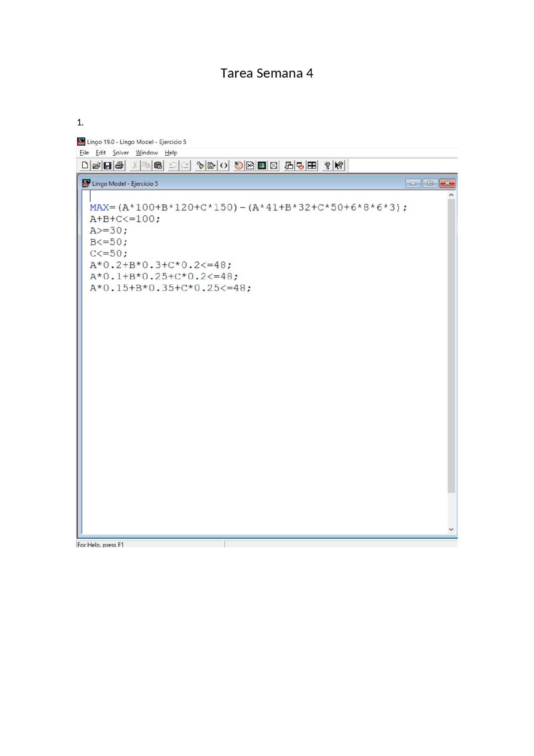Run the Solve bullseye icon
This screenshot has height=756, width=534.
[x=239, y=165]
